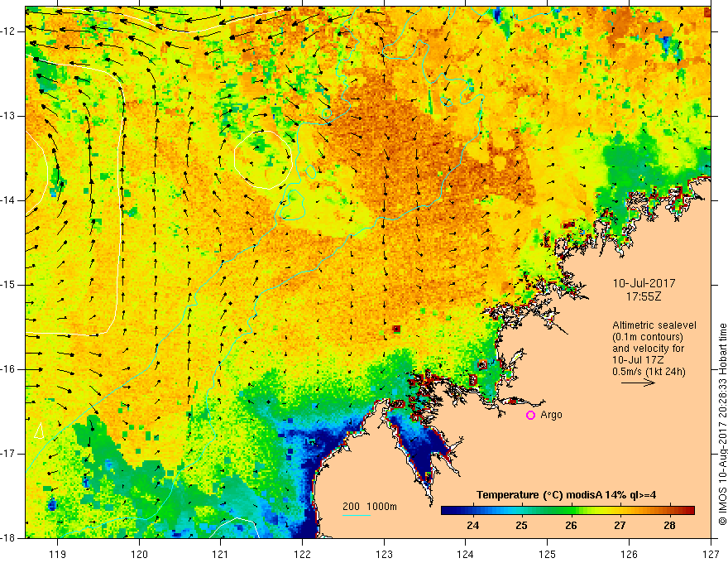Click the small white triangle contour near 119E
728x563 pixels.
40,431
